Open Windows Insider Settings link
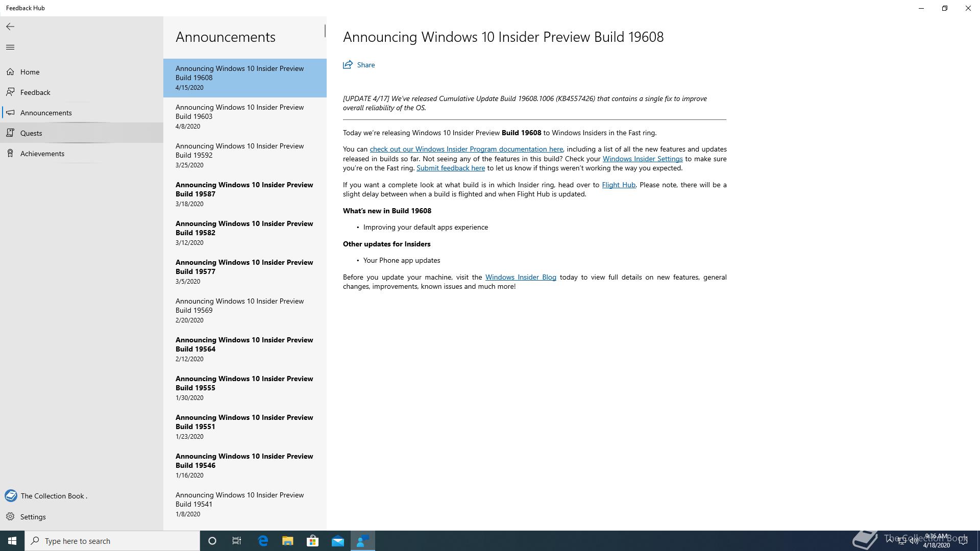Screen dimensions: 980x551 pyautogui.click(x=642, y=159)
